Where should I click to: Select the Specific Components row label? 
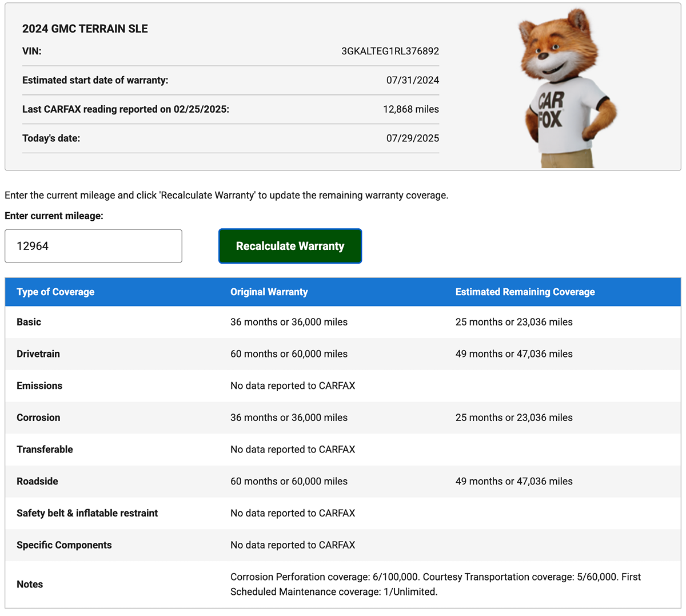[x=64, y=545]
